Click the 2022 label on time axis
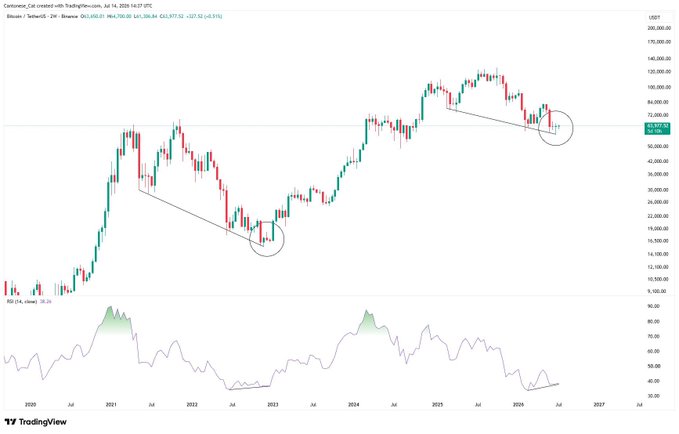The image size is (679, 434). tap(192, 405)
